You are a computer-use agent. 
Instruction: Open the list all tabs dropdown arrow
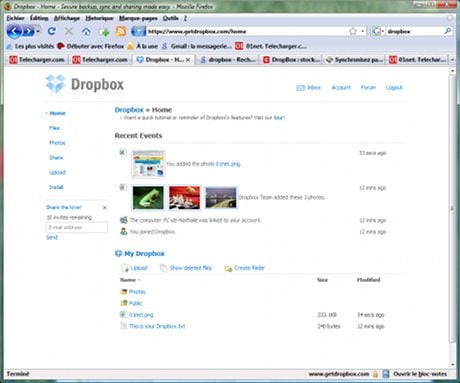[x=452, y=60]
